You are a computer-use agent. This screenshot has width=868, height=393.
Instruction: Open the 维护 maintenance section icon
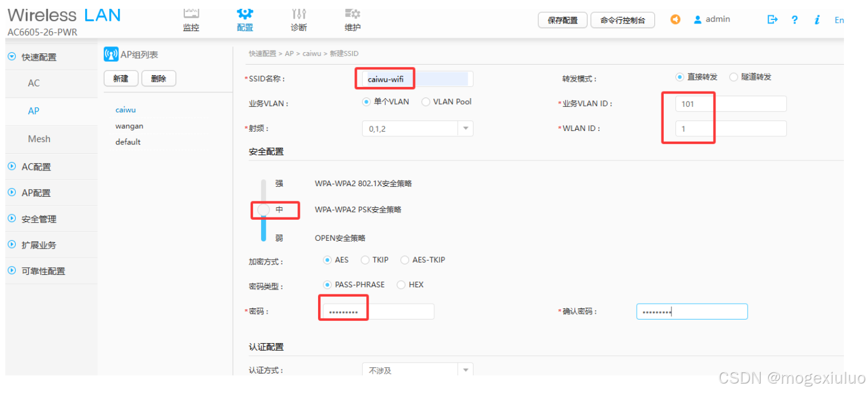coord(352,14)
